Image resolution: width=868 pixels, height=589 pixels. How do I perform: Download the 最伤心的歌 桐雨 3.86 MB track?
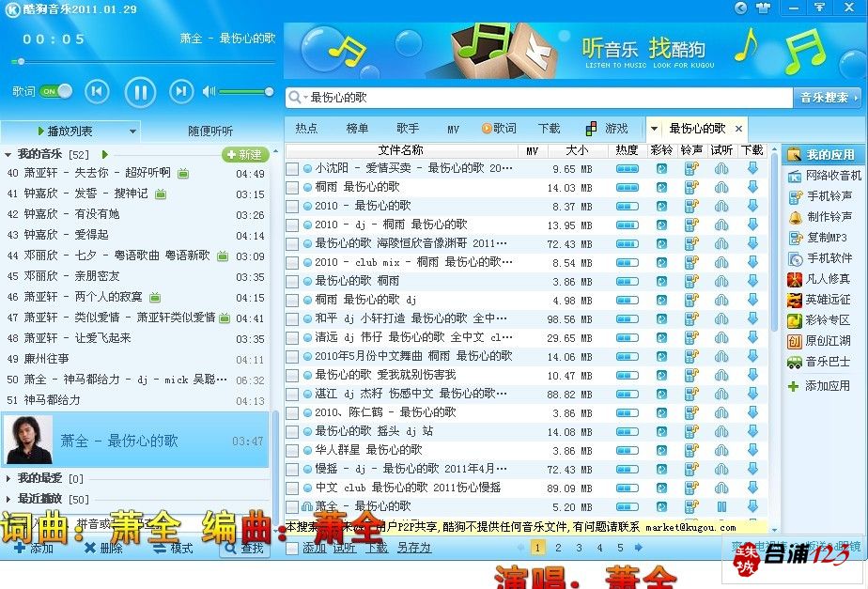point(752,281)
